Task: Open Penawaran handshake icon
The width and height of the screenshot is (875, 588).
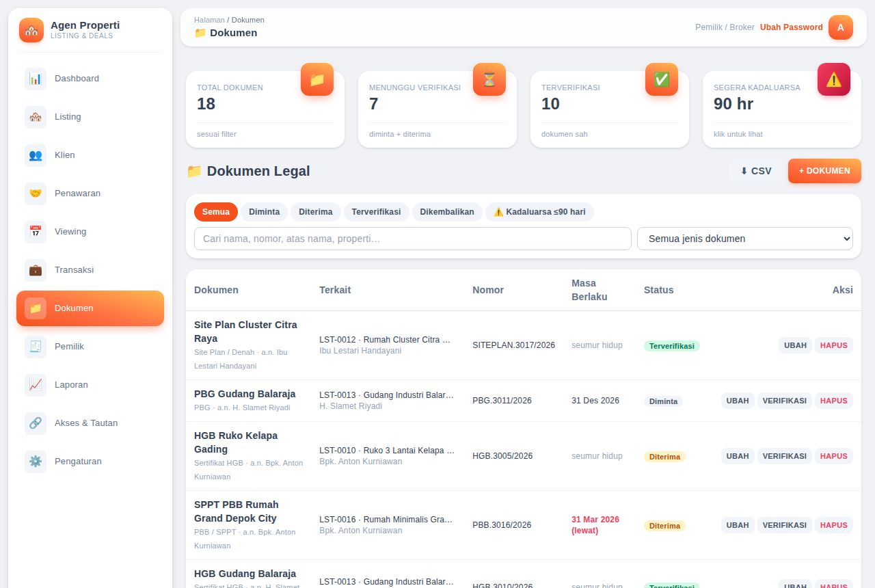Action: 36,193
